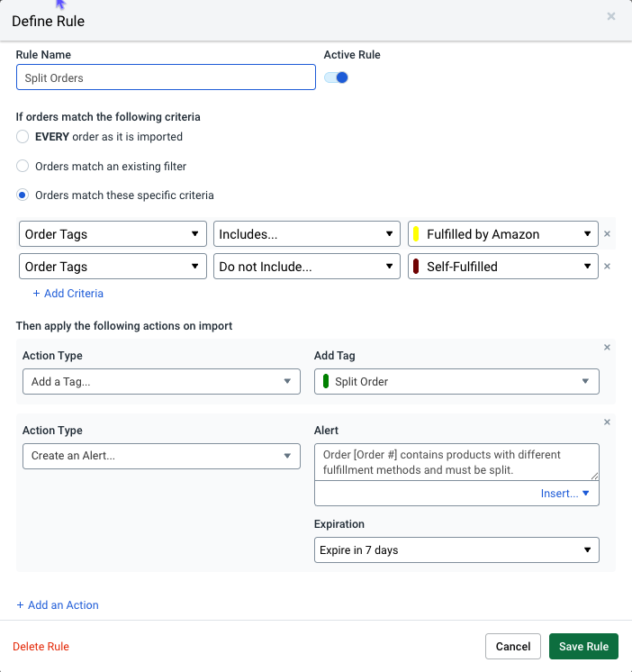Click the Rule Name input field
Screen dimensions: 632x672
click(166, 77)
